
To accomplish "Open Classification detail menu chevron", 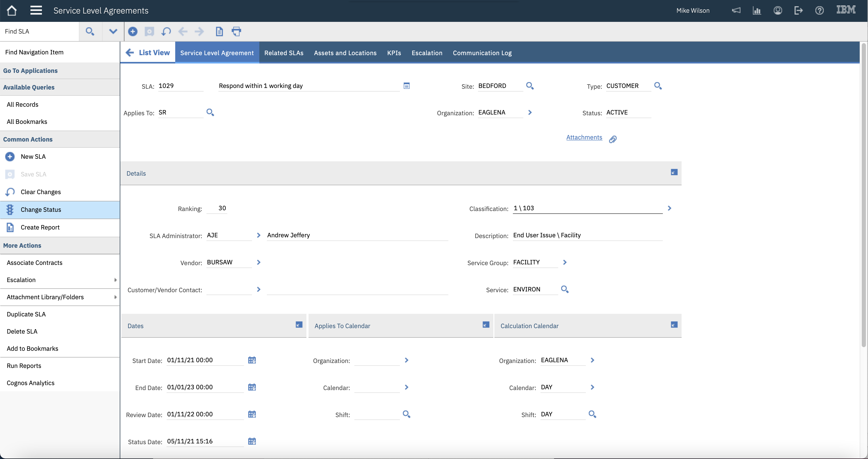I will [669, 208].
